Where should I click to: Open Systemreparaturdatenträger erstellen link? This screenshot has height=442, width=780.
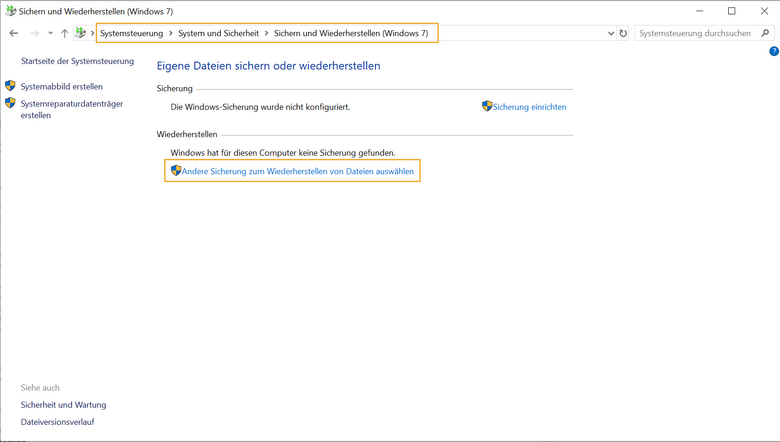pyautogui.click(x=72, y=109)
